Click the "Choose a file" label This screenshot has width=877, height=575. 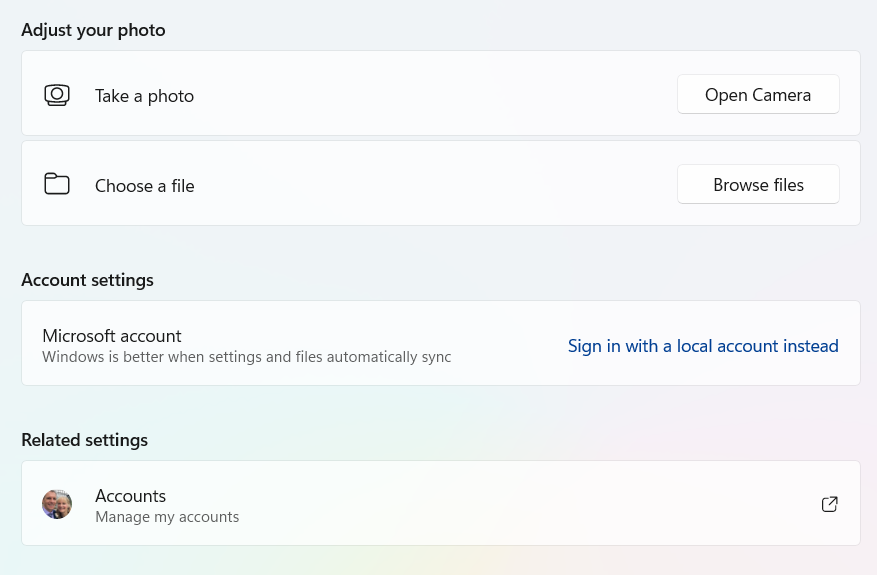tap(144, 186)
